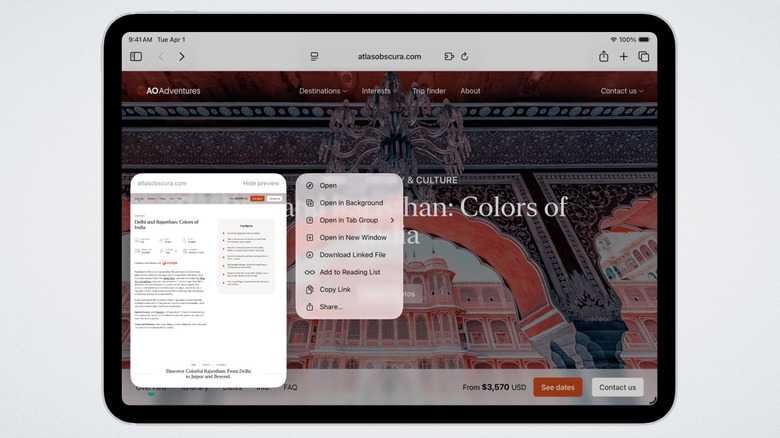Open the Share sheet in toolbar
Screen dimensions: 780x438
click(603, 56)
